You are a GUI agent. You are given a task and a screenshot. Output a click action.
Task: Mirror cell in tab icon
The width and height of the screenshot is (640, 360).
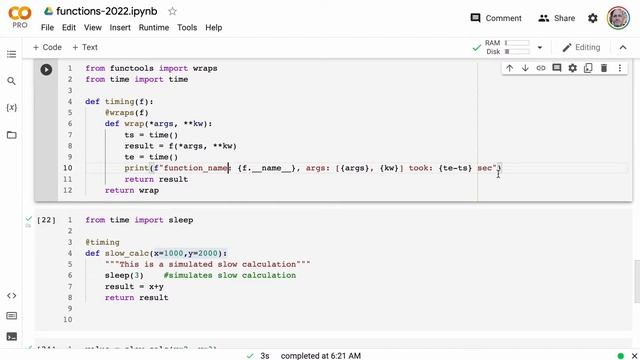[588, 68]
